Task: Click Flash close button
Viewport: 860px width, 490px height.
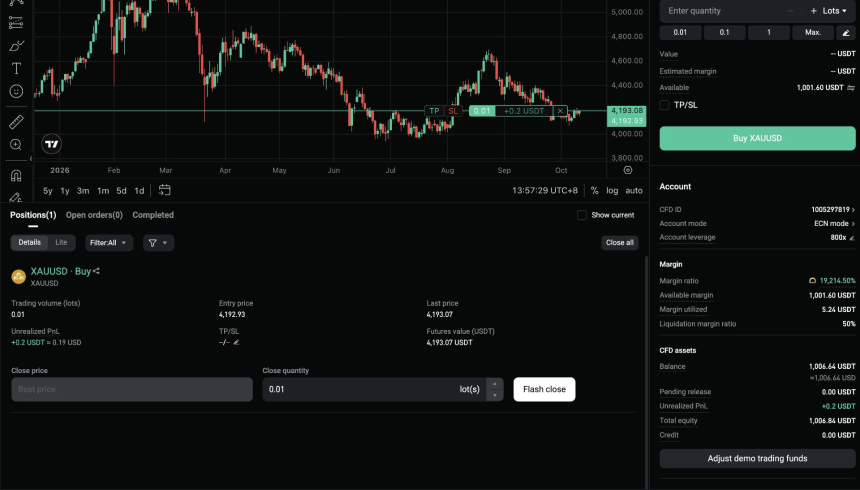Action: [544, 389]
